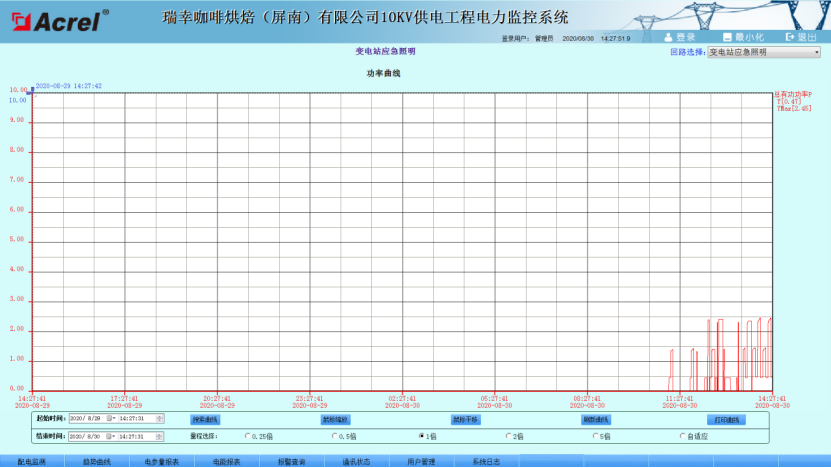This screenshot has height=468, width=831.
Task: Enable the 自适应 auto-scale radio option
Action: coord(683,436)
